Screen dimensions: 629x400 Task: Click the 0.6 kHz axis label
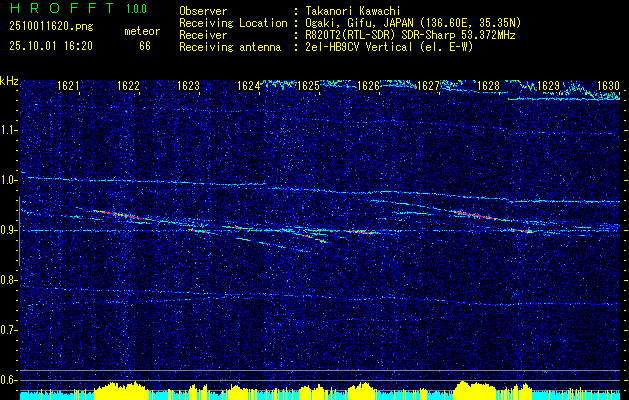point(8,380)
